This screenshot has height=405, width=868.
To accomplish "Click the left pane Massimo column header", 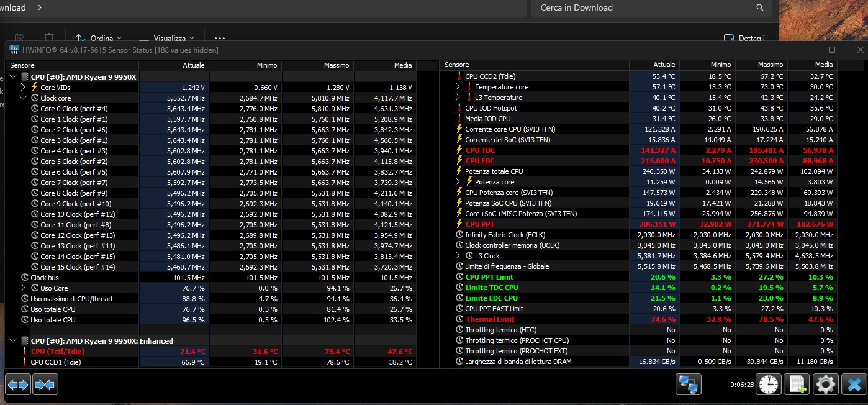I will 318,65.
